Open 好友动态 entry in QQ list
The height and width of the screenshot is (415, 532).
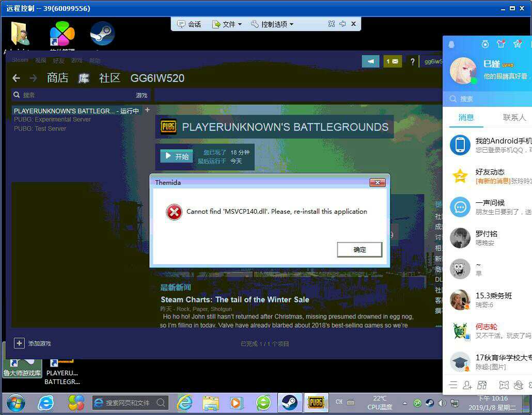point(487,176)
